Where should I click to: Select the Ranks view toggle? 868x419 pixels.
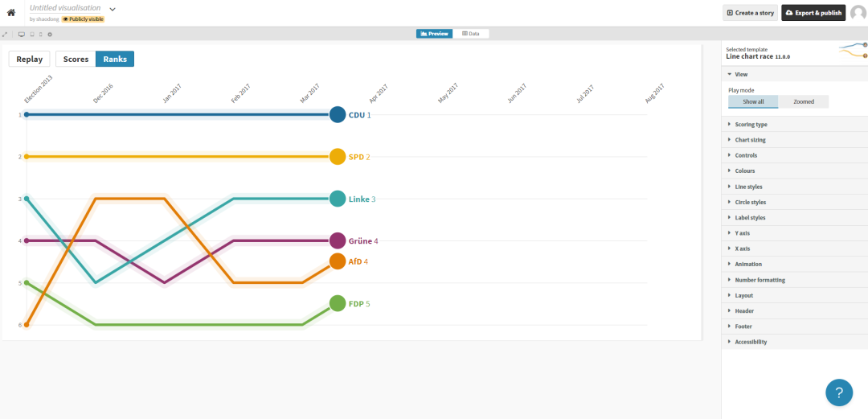(x=115, y=59)
